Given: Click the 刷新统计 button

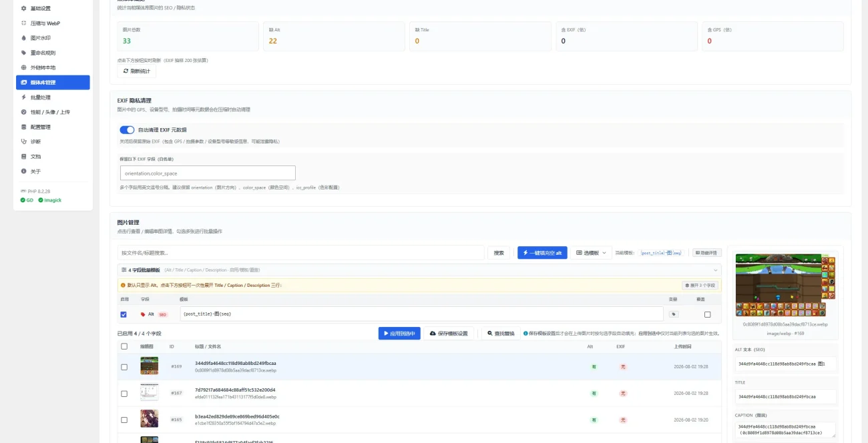Looking at the screenshot, I should 136,71.
